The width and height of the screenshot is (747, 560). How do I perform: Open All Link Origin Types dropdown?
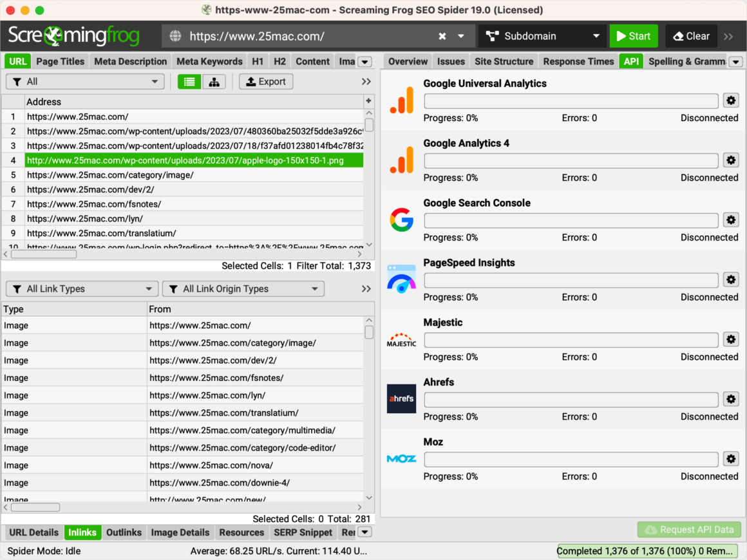pyautogui.click(x=243, y=289)
